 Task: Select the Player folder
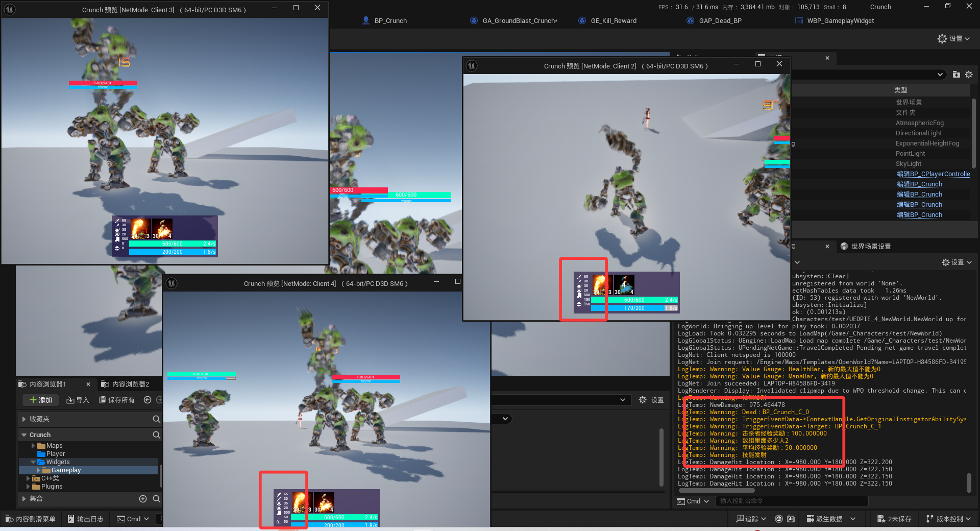click(x=51, y=454)
